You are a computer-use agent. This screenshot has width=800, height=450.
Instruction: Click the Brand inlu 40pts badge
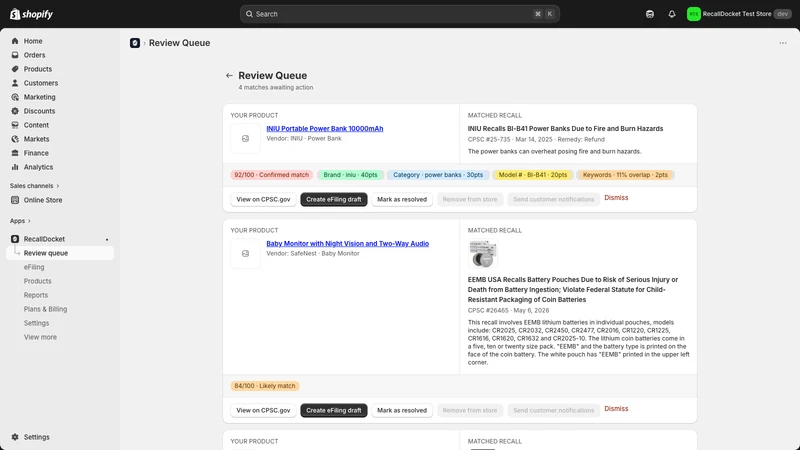click(x=350, y=175)
